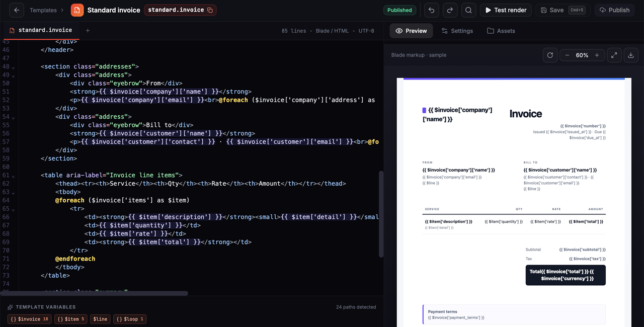The image size is (644, 327).
Task: Click the "85 lines - Blade / HTML - UTF-8" info
Action: pyautogui.click(x=328, y=31)
